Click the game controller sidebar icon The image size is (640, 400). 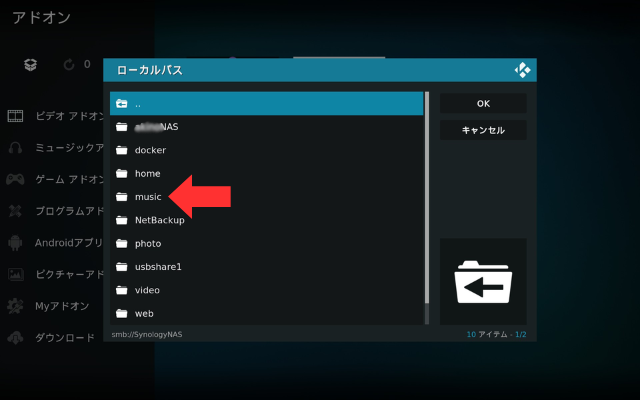pyautogui.click(x=16, y=179)
